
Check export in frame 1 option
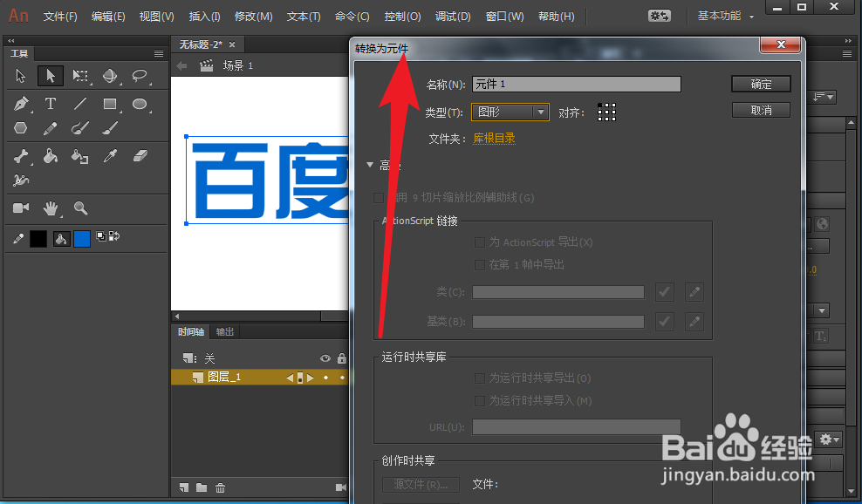pos(479,265)
